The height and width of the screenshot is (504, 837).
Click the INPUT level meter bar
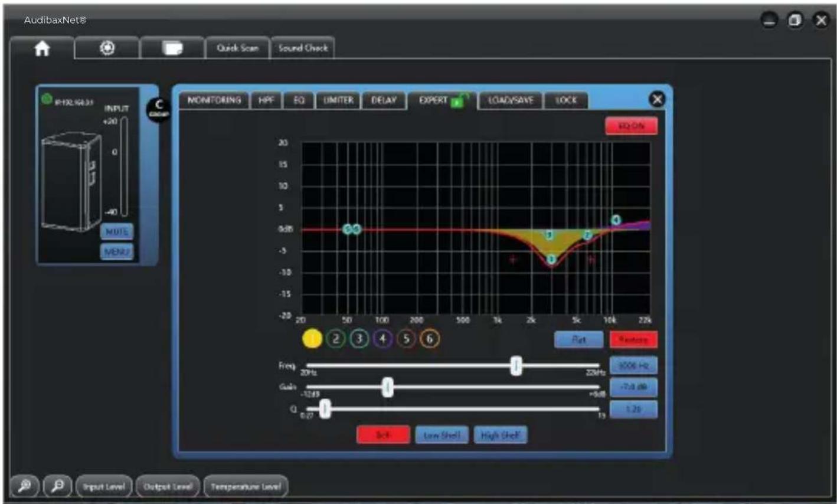point(125,167)
